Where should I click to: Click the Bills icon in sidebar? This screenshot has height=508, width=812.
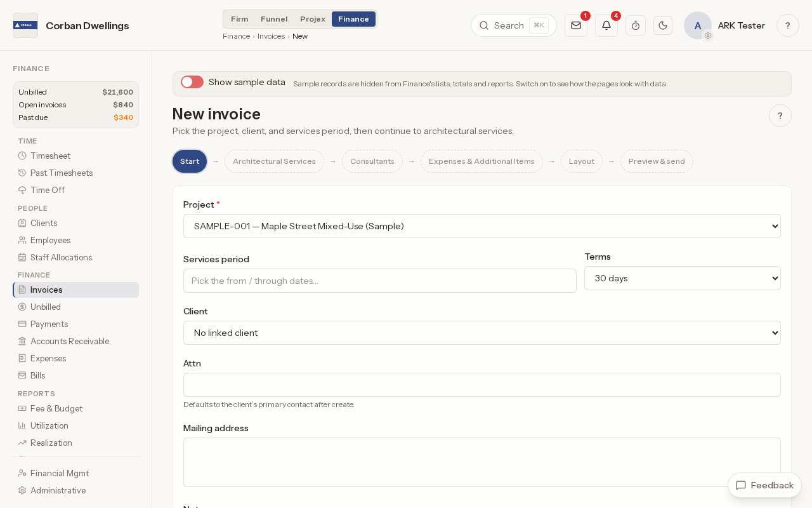click(x=22, y=375)
